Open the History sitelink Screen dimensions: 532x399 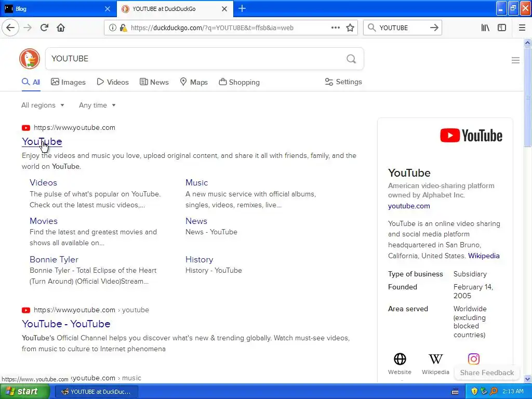199,260
